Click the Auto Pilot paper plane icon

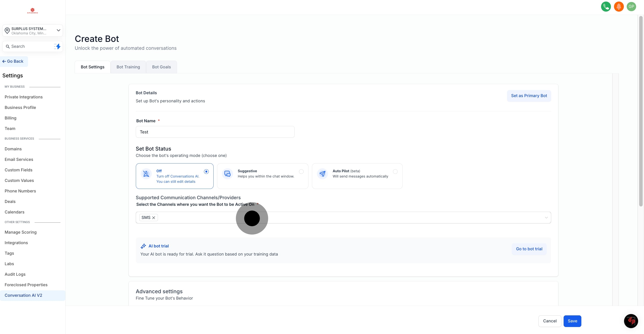click(322, 174)
